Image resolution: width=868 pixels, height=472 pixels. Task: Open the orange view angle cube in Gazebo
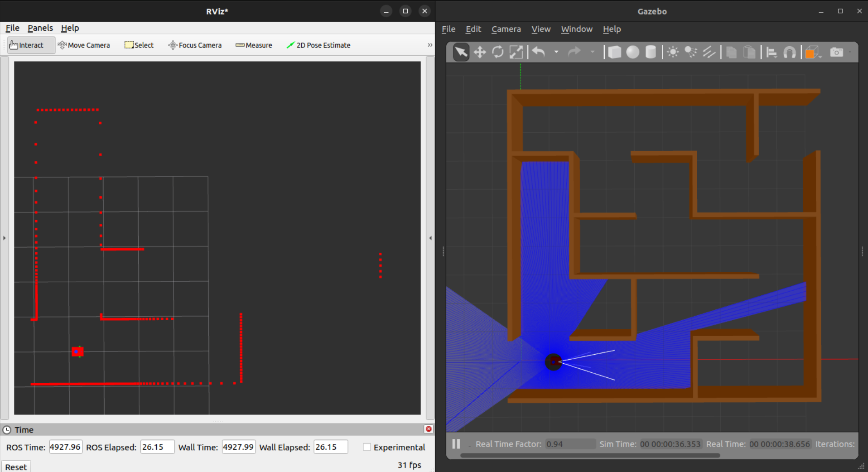812,53
